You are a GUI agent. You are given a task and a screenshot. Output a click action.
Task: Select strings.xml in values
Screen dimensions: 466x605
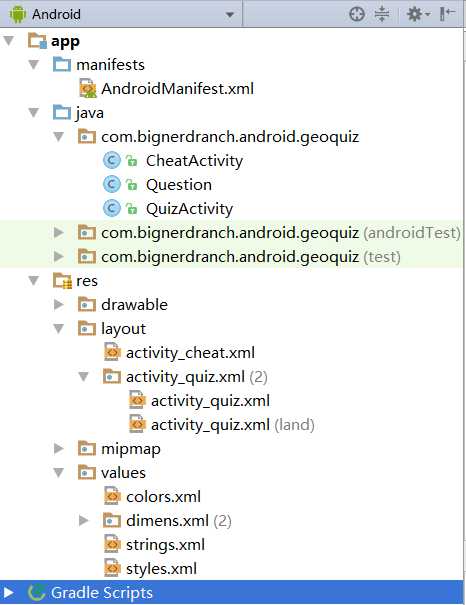point(165,545)
